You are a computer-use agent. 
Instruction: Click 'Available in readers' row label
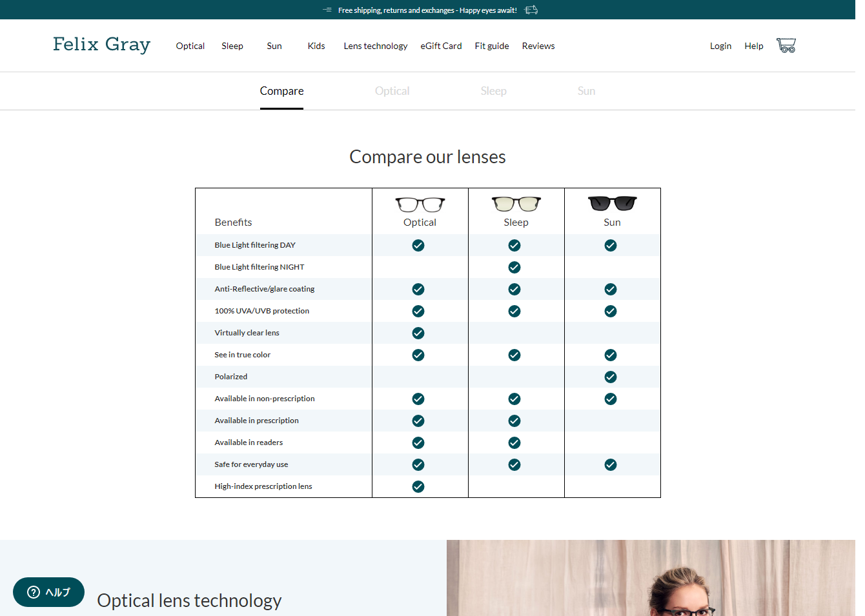click(249, 442)
